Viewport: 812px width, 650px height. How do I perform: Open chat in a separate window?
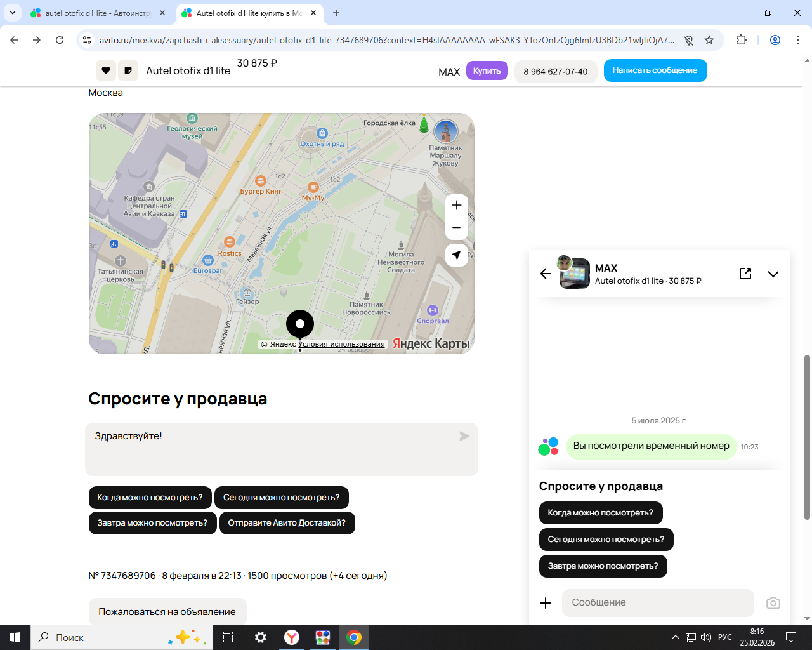[745, 274]
